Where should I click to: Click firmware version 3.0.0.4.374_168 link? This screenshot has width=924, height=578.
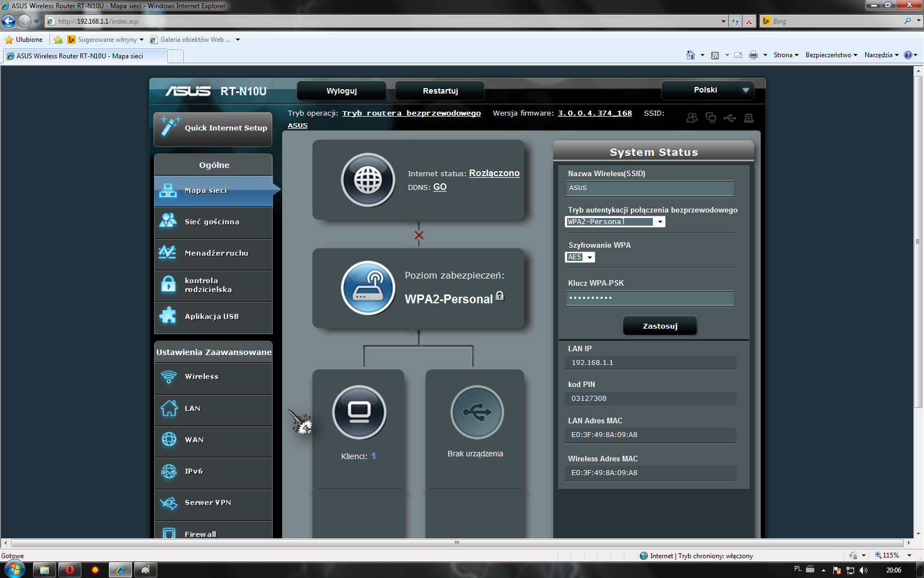(x=595, y=113)
